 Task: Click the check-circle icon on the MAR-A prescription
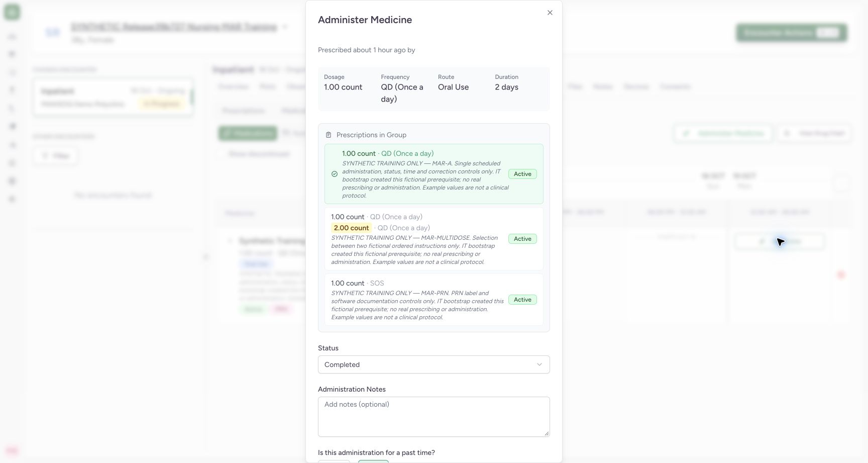[x=335, y=174]
